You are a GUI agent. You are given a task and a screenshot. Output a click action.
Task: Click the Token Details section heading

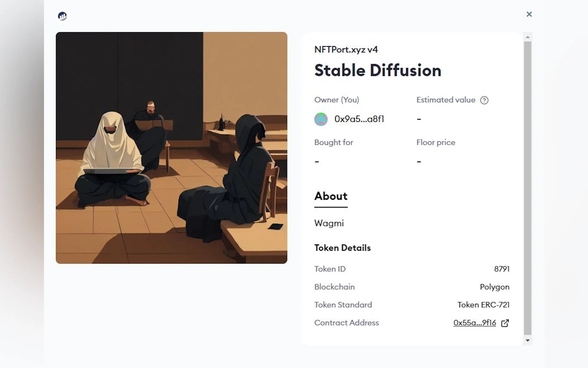[342, 248]
